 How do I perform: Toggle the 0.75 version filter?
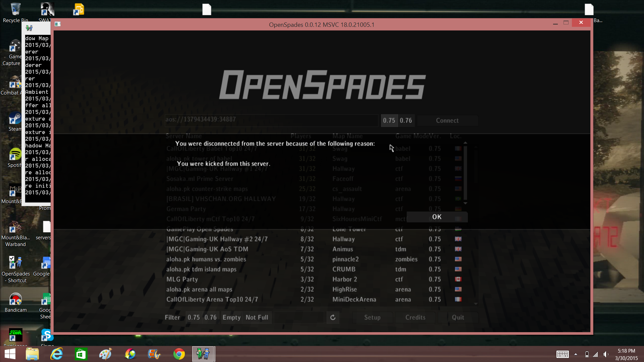[194, 317]
